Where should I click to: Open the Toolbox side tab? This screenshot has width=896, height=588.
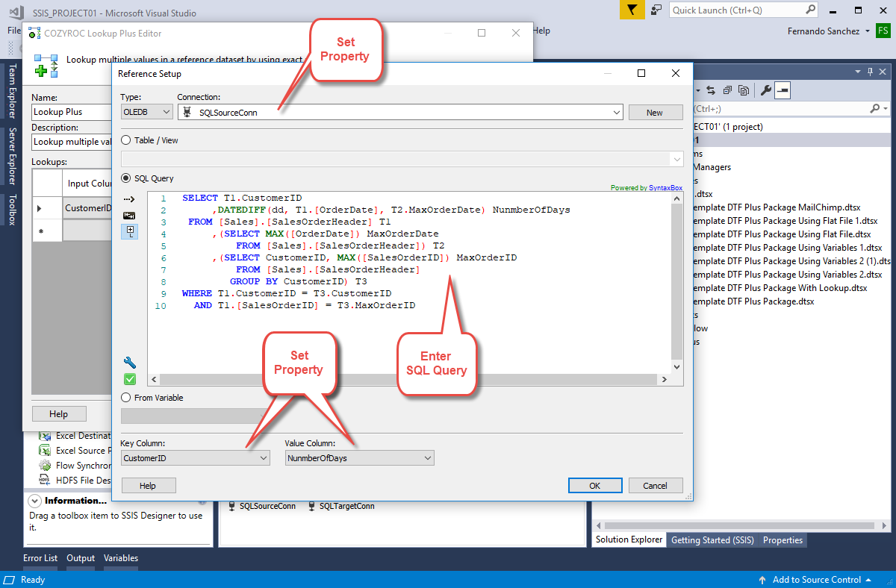pyautogui.click(x=12, y=210)
